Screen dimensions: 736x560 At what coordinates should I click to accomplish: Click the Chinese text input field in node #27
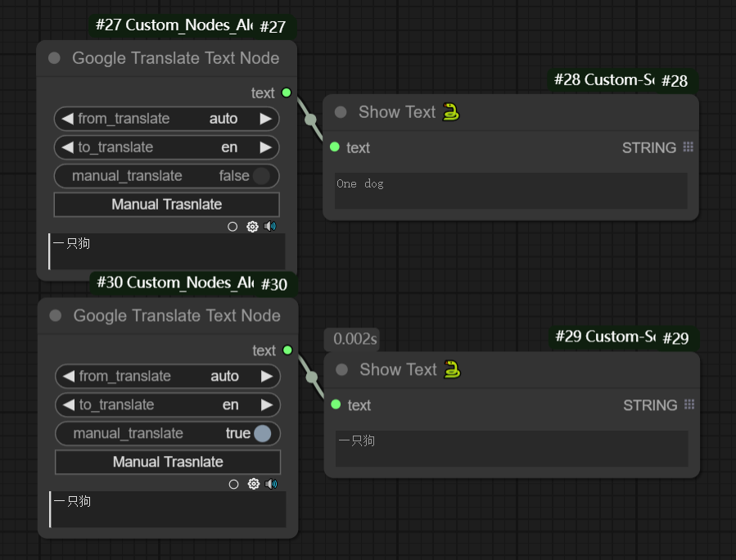point(167,251)
